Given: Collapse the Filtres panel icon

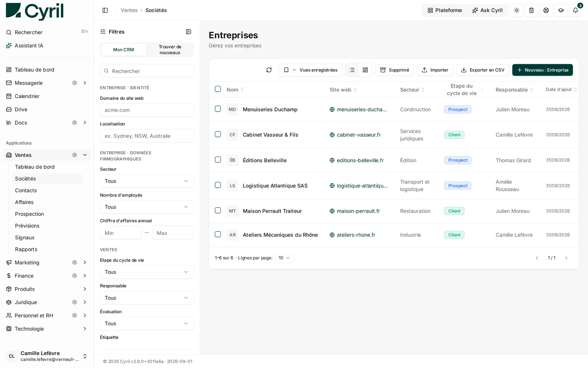Looking at the screenshot, I should (188, 32).
